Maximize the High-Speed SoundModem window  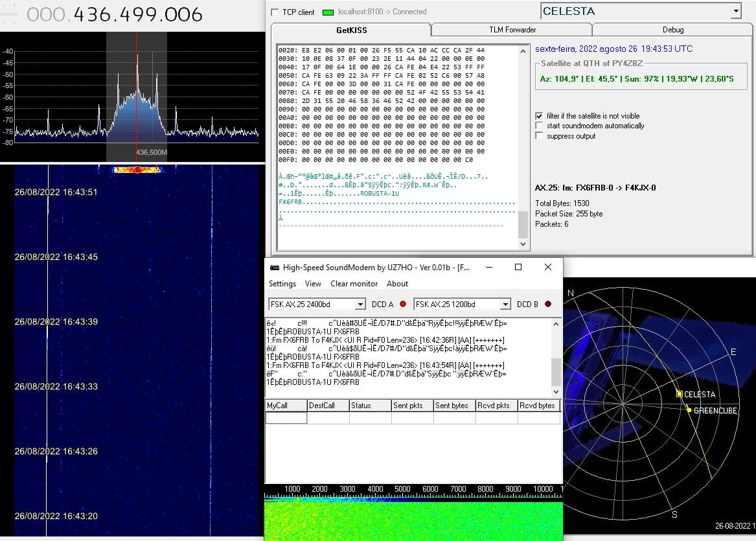518,267
